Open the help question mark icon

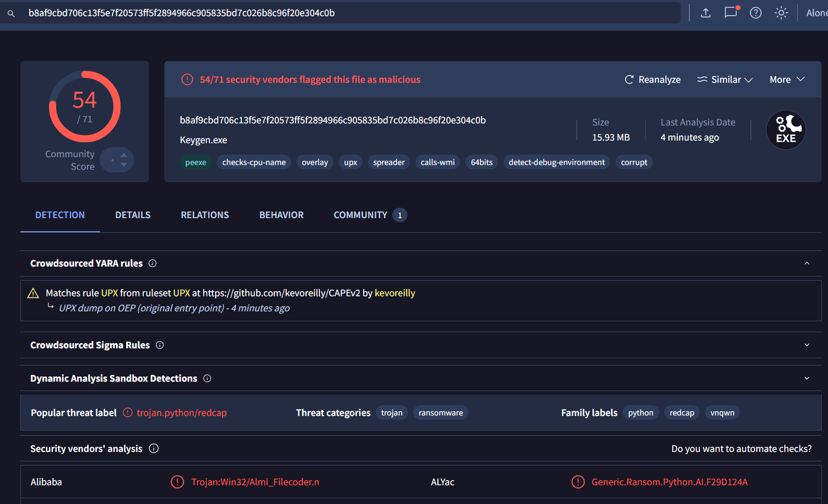click(x=756, y=13)
